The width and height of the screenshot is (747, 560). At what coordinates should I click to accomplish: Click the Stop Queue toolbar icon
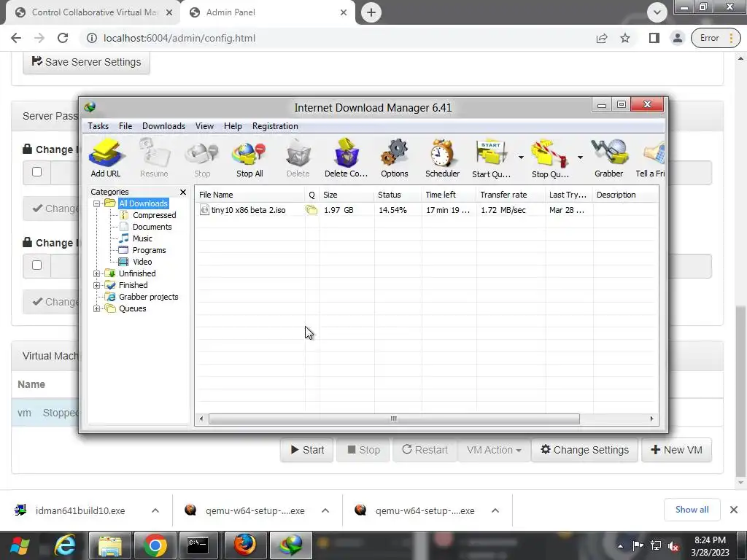click(550, 158)
